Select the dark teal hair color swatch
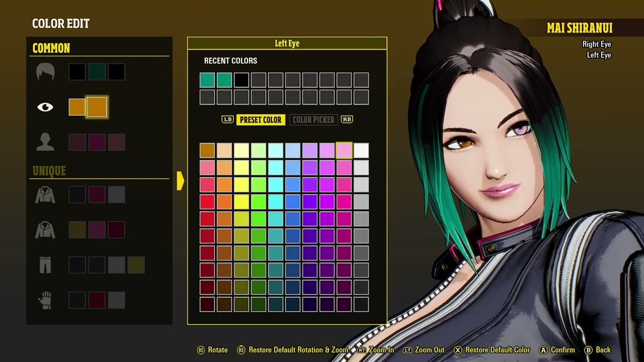The height and width of the screenshot is (362, 644). [x=97, y=72]
